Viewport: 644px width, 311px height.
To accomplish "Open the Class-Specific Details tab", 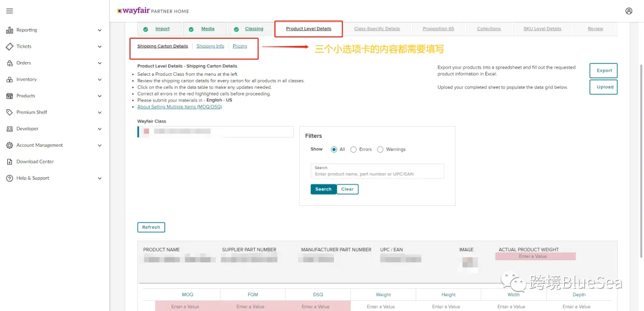I will click(x=377, y=29).
